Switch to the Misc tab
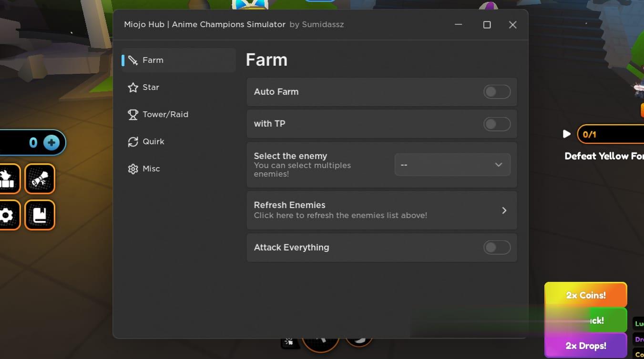 tap(151, 169)
